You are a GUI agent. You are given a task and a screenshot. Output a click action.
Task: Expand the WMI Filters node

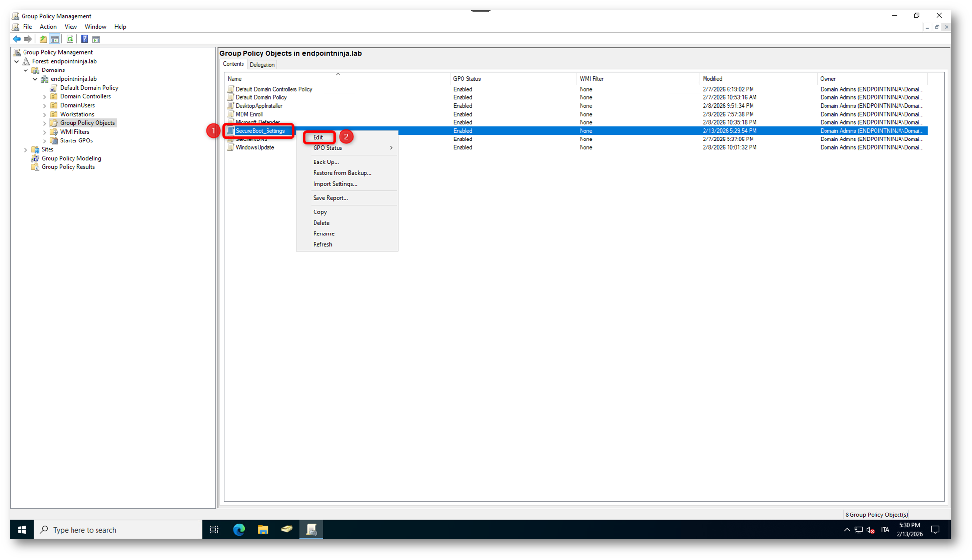tap(45, 132)
